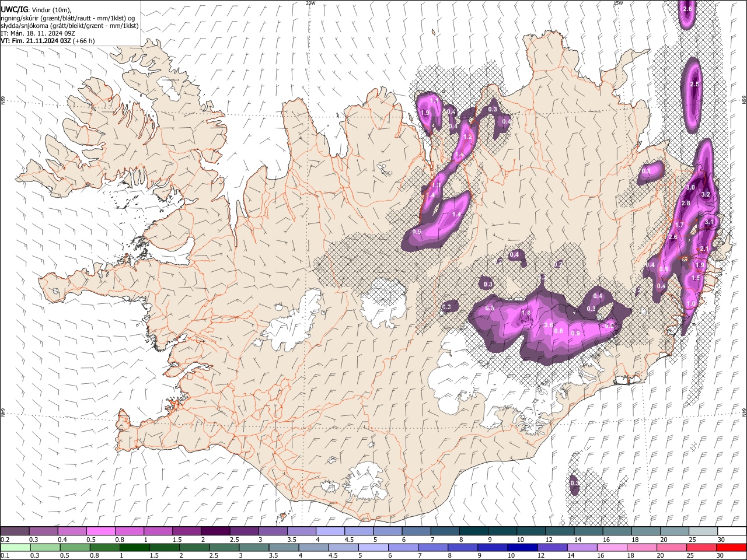Click the 1.0 value at the southern tip of the east band
This screenshot has height=560, width=747.
(691, 304)
